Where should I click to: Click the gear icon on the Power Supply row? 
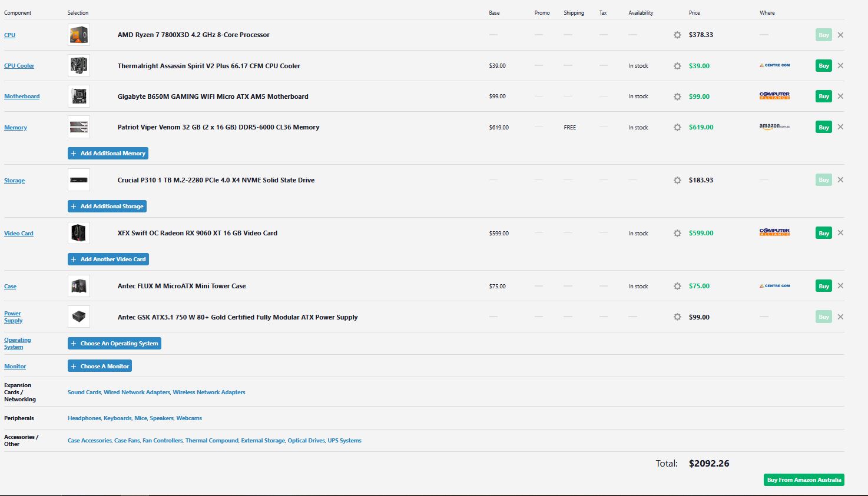(677, 317)
